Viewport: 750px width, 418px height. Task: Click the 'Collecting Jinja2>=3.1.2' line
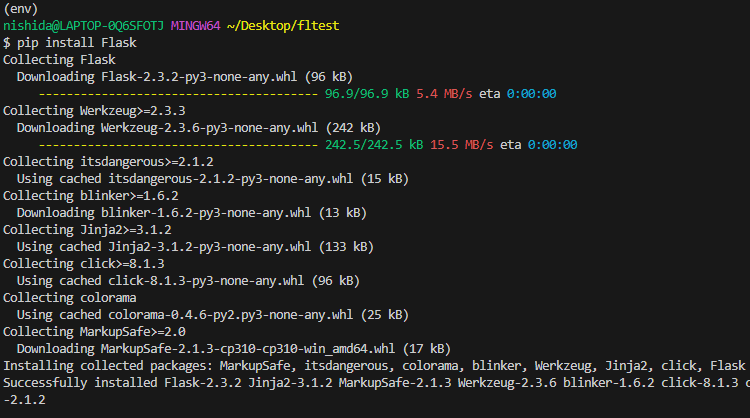[87, 230]
